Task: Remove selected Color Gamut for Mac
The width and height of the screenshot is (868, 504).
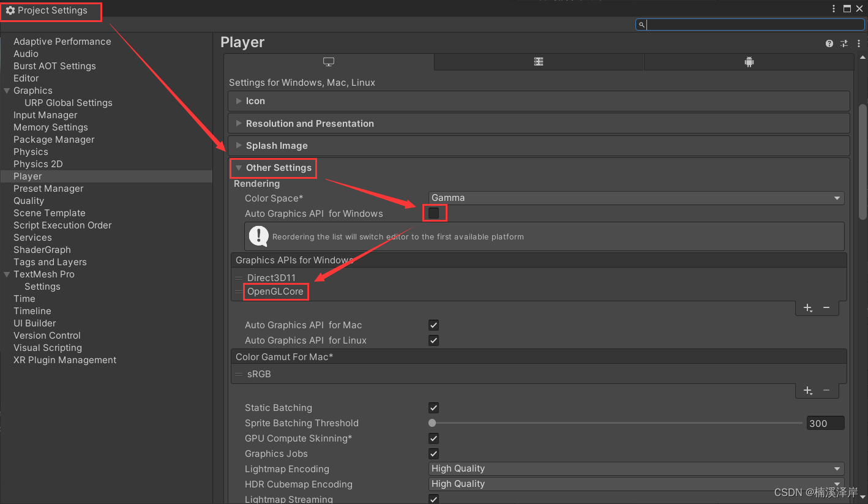Action: click(826, 390)
